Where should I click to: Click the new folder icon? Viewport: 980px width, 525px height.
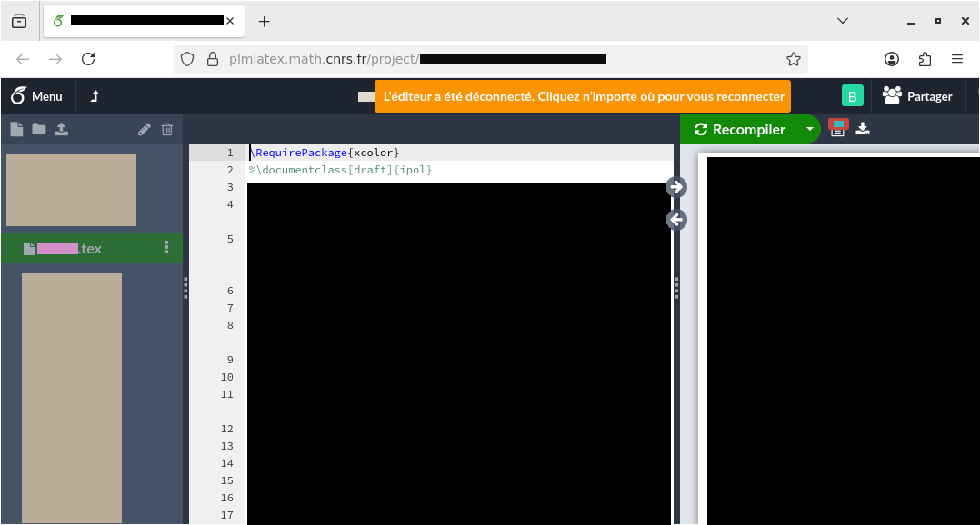[38, 129]
